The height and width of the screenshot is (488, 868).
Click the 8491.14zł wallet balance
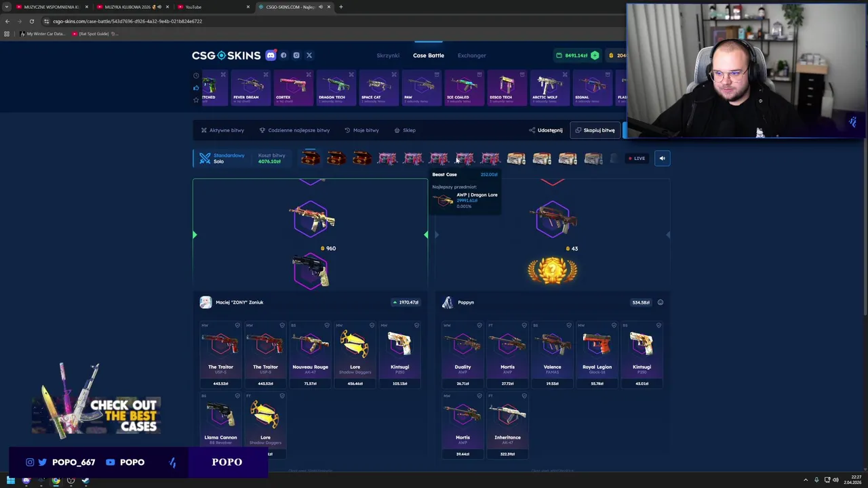(x=576, y=56)
